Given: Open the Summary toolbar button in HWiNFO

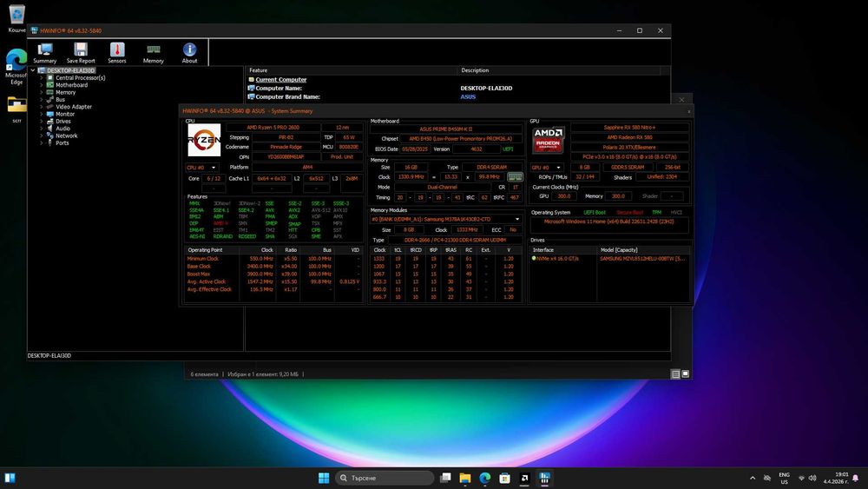Looking at the screenshot, I should (45, 53).
